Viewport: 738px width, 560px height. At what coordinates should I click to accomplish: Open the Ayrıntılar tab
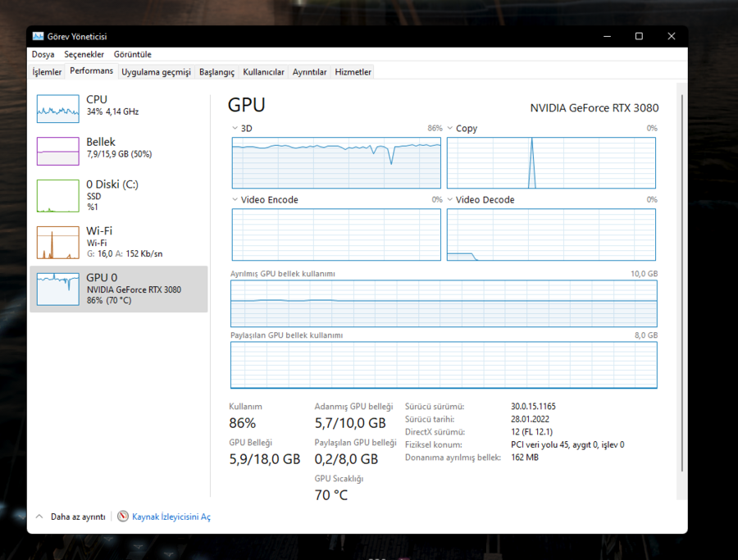[309, 72]
